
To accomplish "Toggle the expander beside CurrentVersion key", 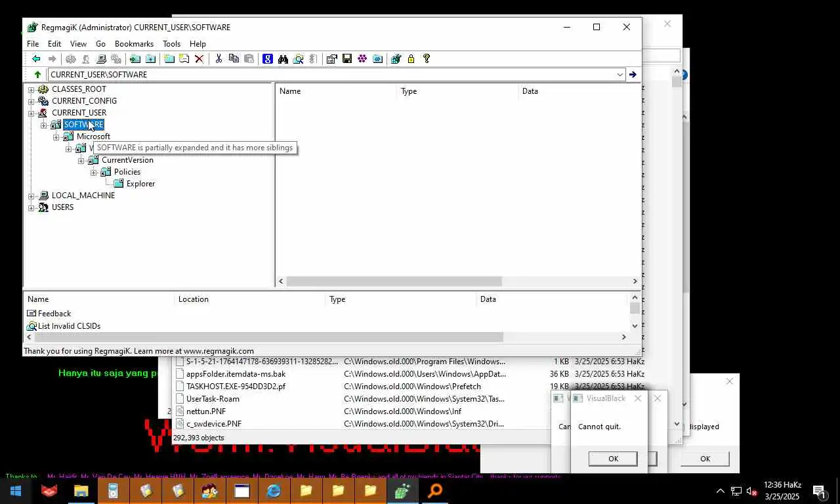I will coord(81,161).
